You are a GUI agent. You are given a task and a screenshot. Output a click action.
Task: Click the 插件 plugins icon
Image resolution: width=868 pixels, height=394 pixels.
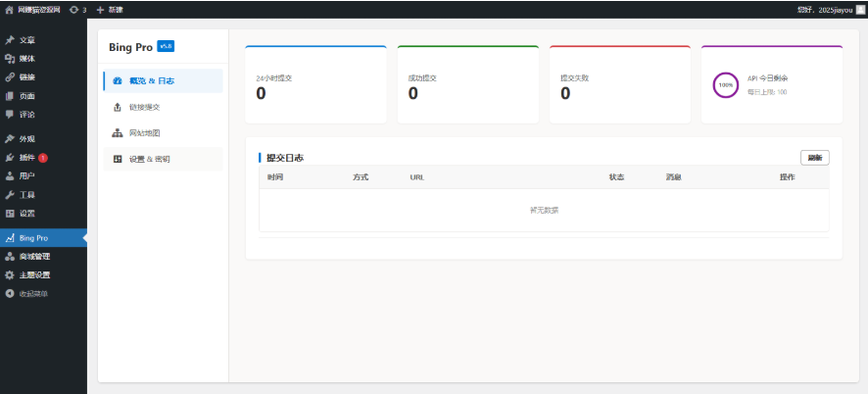pyautogui.click(x=10, y=158)
